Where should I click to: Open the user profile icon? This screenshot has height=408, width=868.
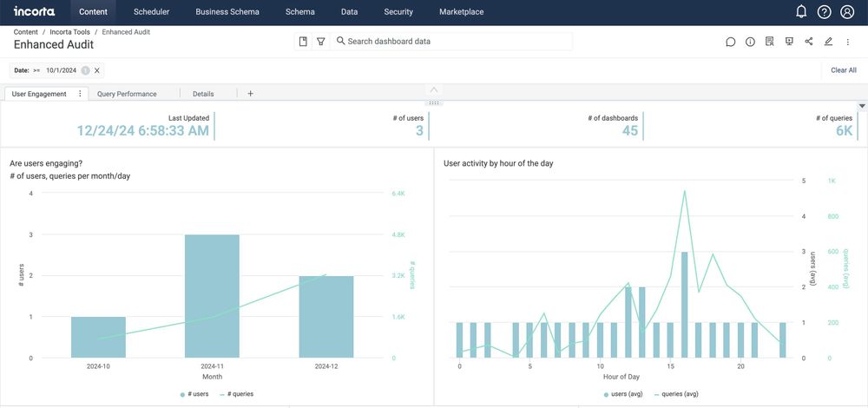tap(847, 11)
